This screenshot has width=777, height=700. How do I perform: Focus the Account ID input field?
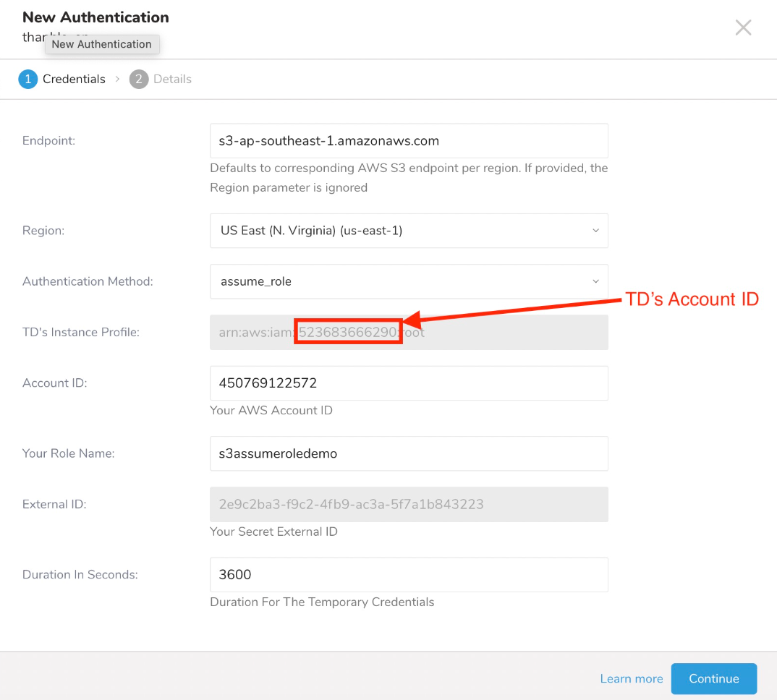click(409, 383)
